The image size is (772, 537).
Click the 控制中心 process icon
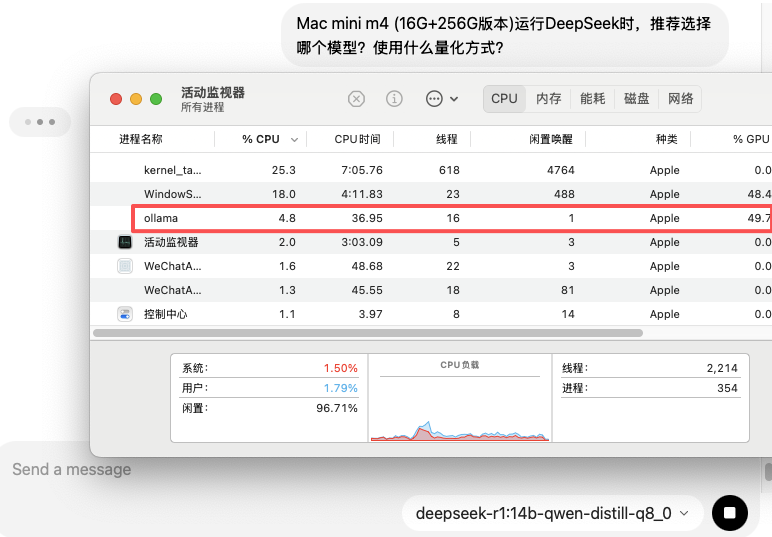click(125, 314)
